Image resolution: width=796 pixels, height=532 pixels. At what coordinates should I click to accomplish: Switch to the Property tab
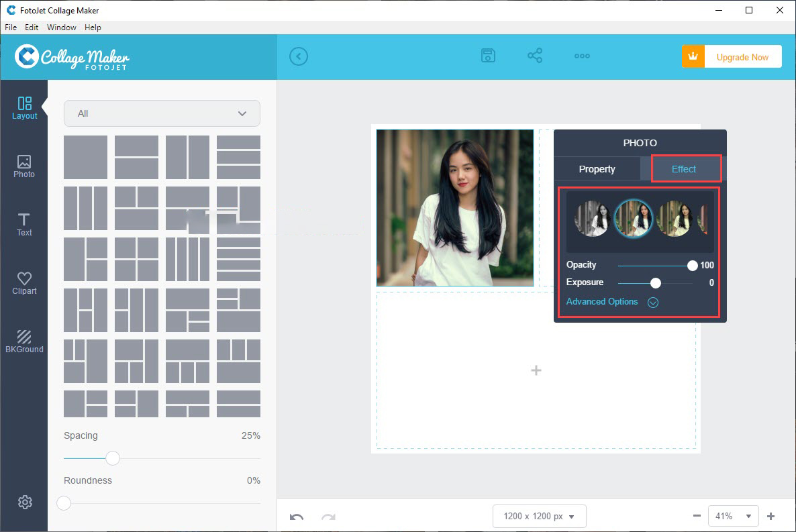(597, 169)
